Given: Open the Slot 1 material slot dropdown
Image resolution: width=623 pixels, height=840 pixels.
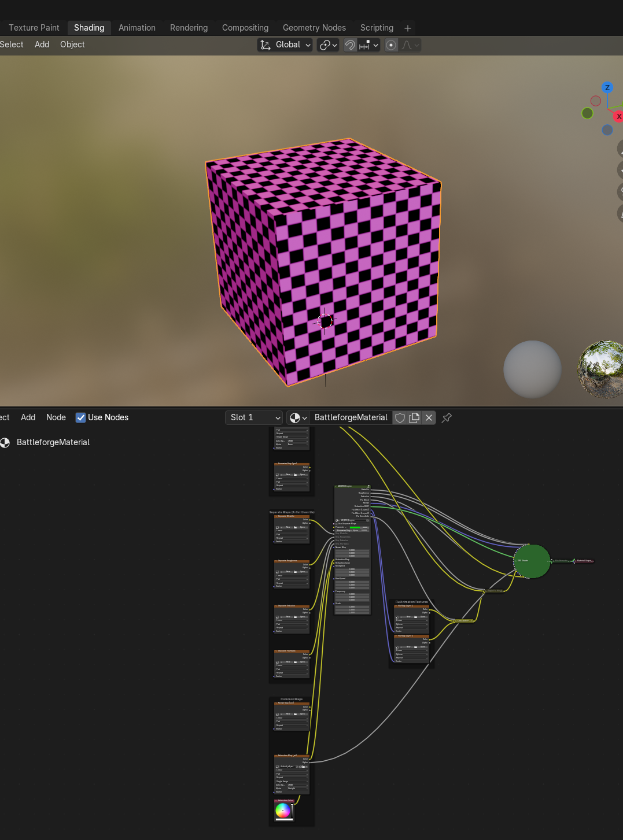Looking at the screenshot, I should [253, 417].
